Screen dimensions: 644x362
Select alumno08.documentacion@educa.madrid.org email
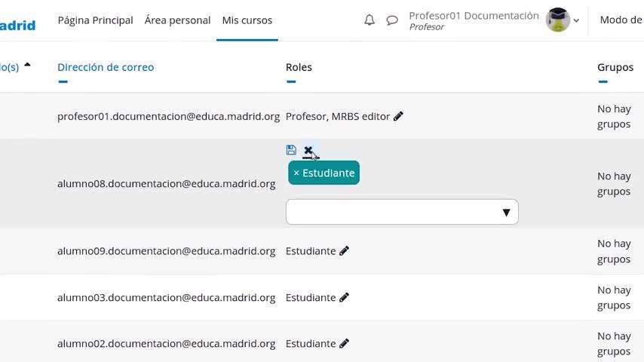coord(167,184)
